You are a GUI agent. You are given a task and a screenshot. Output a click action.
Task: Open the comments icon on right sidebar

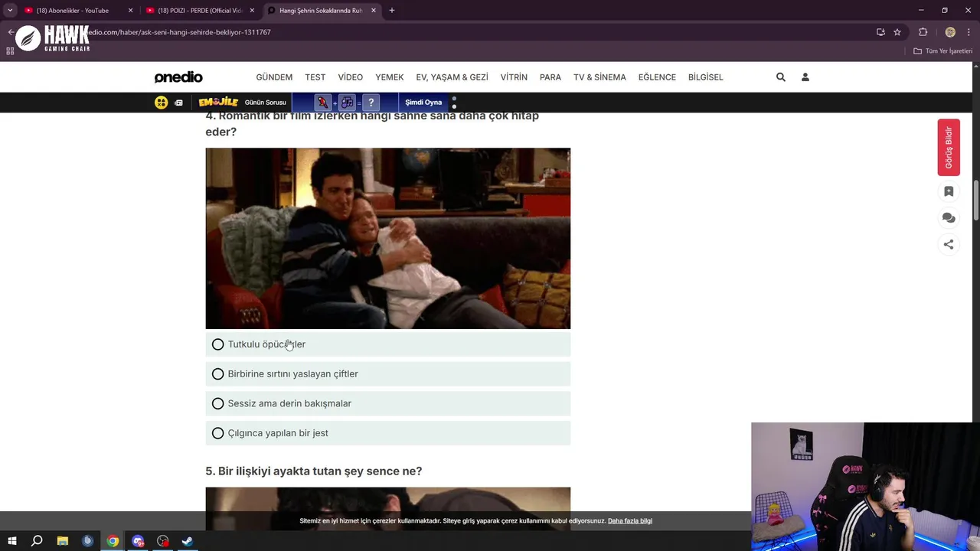pos(949,218)
